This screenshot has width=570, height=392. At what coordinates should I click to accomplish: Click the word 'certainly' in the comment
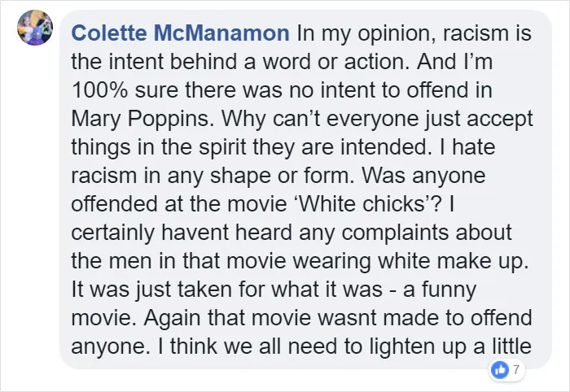point(113,233)
